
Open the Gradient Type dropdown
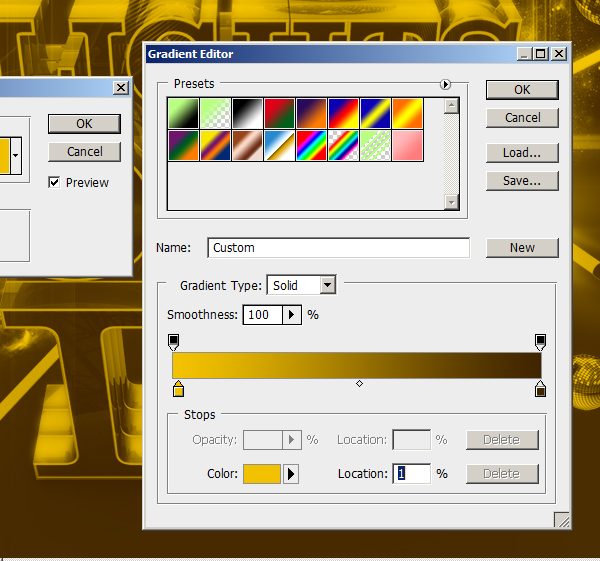tap(328, 285)
